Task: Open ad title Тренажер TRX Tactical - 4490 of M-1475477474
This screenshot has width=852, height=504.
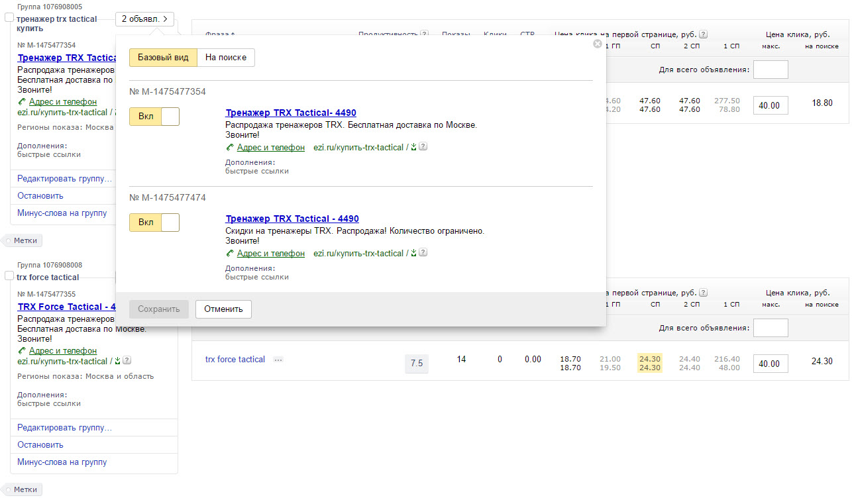Action: [x=292, y=219]
